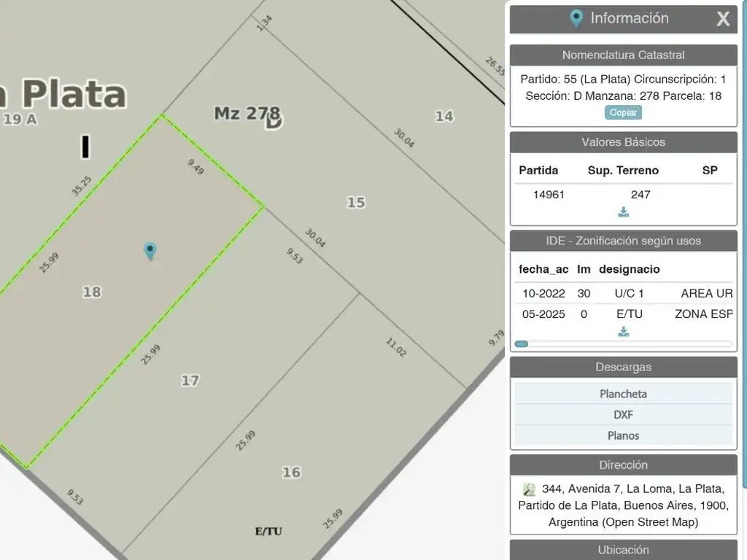Download the Valores Básicos data
This screenshot has width=747, height=560.
[623, 212]
